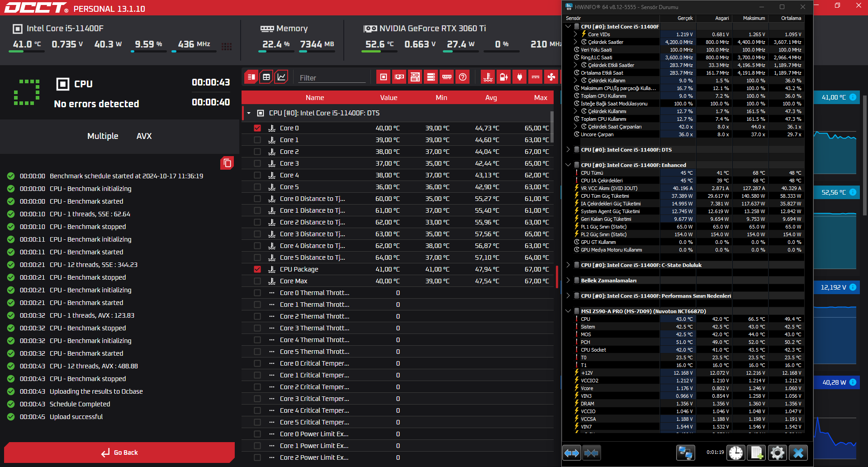
Task: Check the Core 1 temperature checkbox
Action: coord(257,140)
